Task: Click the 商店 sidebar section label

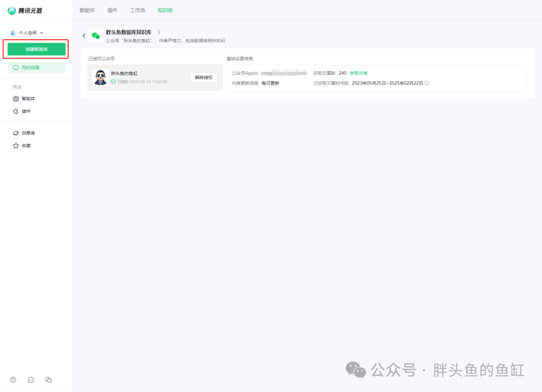Action: pos(17,87)
